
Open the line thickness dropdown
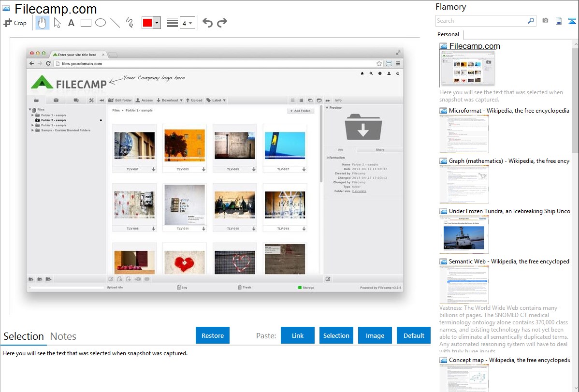point(187,23)
